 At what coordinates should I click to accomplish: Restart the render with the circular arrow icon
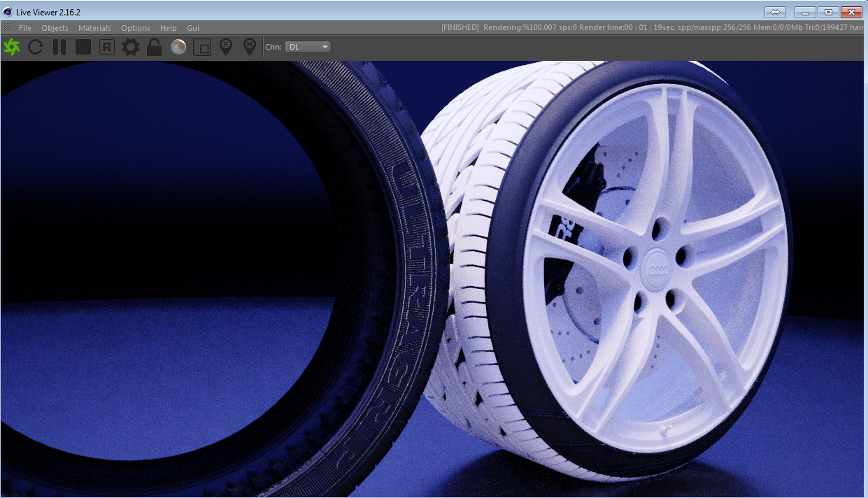(x=36, y=47)
